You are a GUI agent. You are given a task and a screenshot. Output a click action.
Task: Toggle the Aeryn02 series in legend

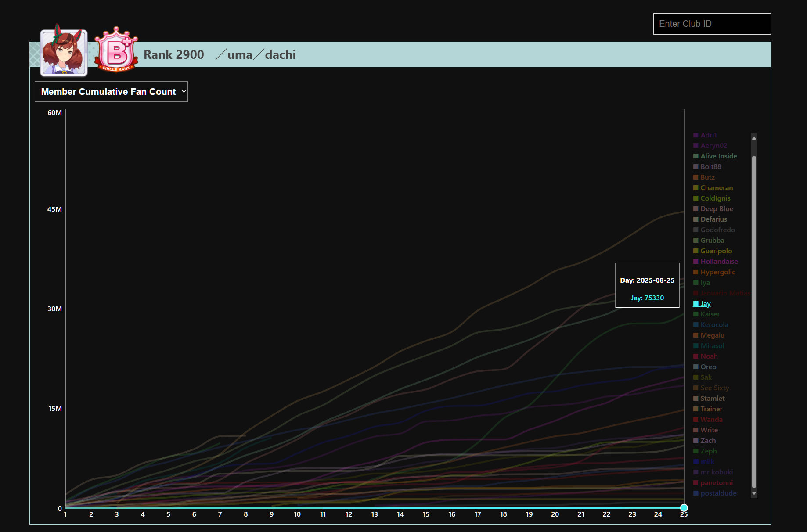tap(710, 146)
